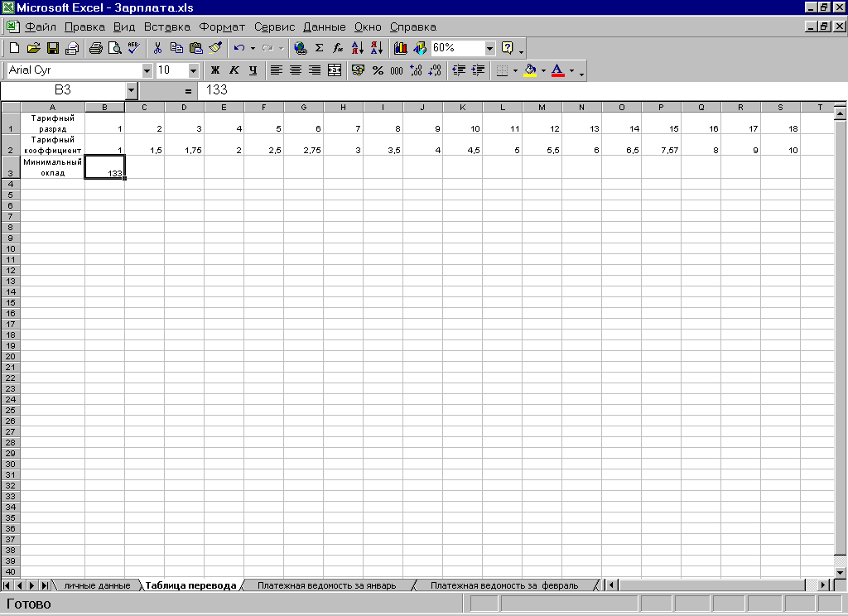The width and height of the screenshot is (848, 616).
Task: Apply thousands separator format 000
Action: tap(397, 70)
